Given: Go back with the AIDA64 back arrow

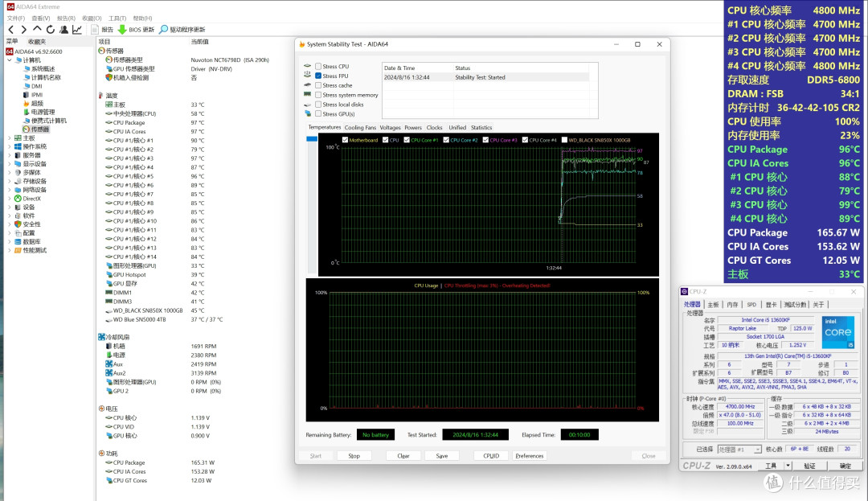Looking at the screenshot, I should (10, 29).
